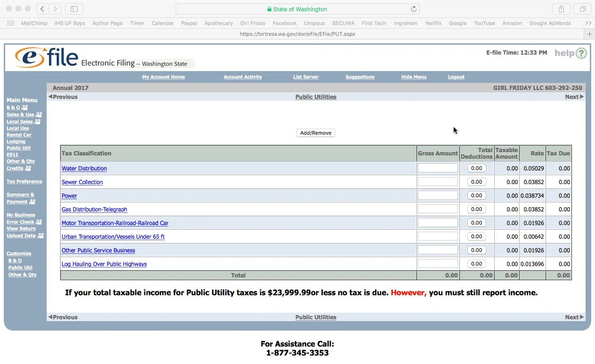Open Power classification link
595x364 pixels.
[x=69, y=196]
